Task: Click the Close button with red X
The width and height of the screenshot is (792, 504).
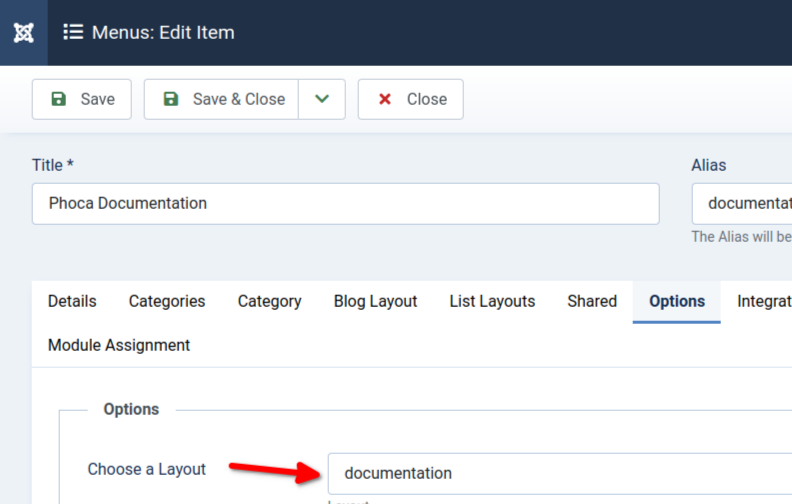Action: tap(410, 99)
